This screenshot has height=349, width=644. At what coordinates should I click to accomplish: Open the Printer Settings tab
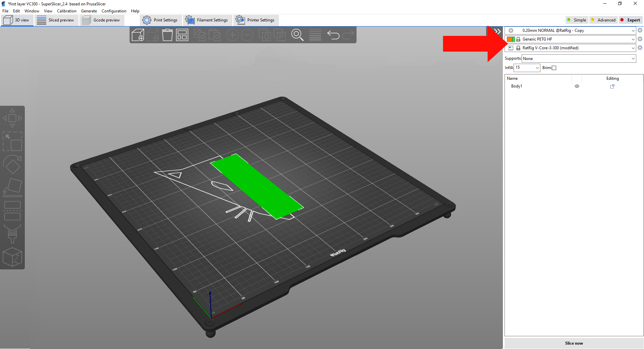click(x=255, y=20)
